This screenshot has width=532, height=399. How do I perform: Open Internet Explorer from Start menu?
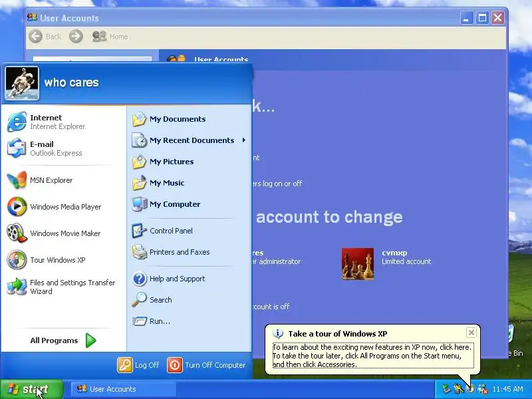click(63, 122)
